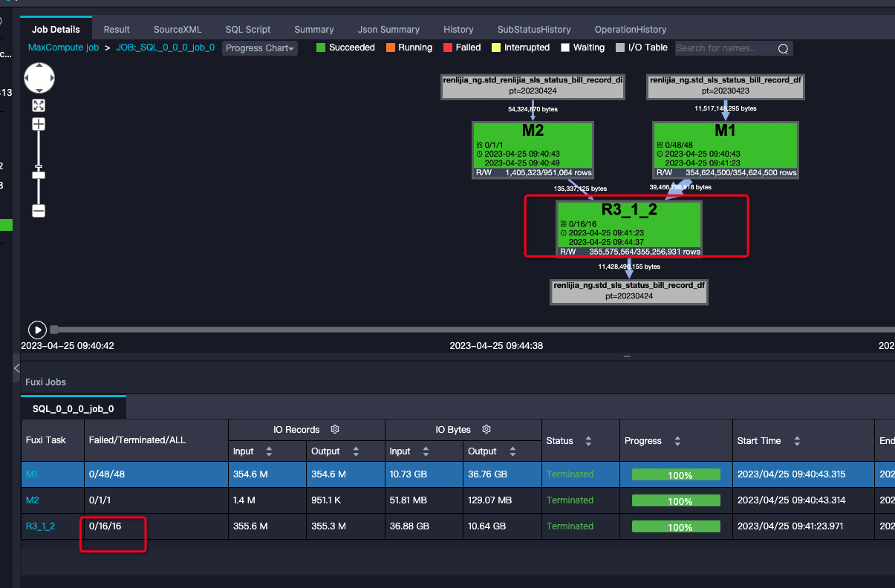The width and height of the screenshot is (895, 588).
Task: Click the search magnifier icon
Action: tap(783, 49)
